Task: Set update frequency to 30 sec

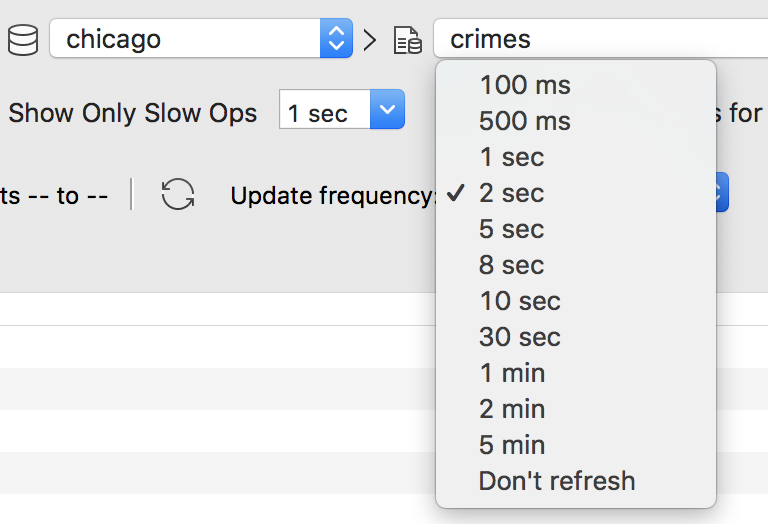Action: point(576,337)
